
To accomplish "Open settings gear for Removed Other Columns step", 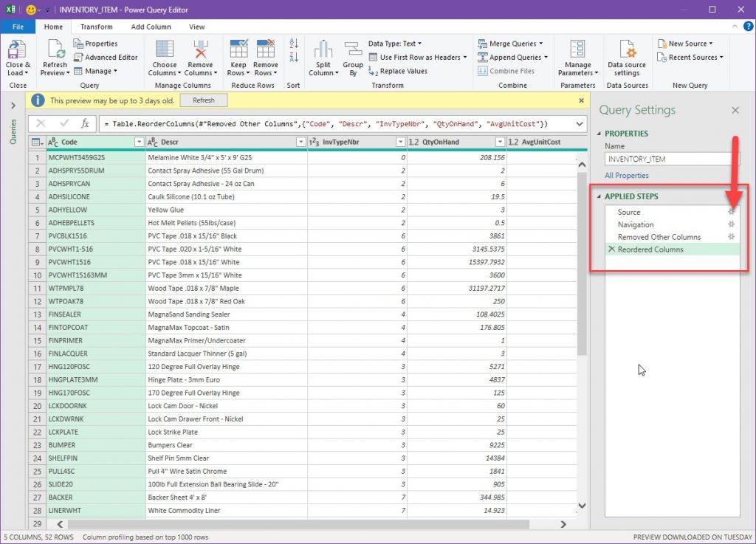I will pyautogui.click(x=731, y=238).
